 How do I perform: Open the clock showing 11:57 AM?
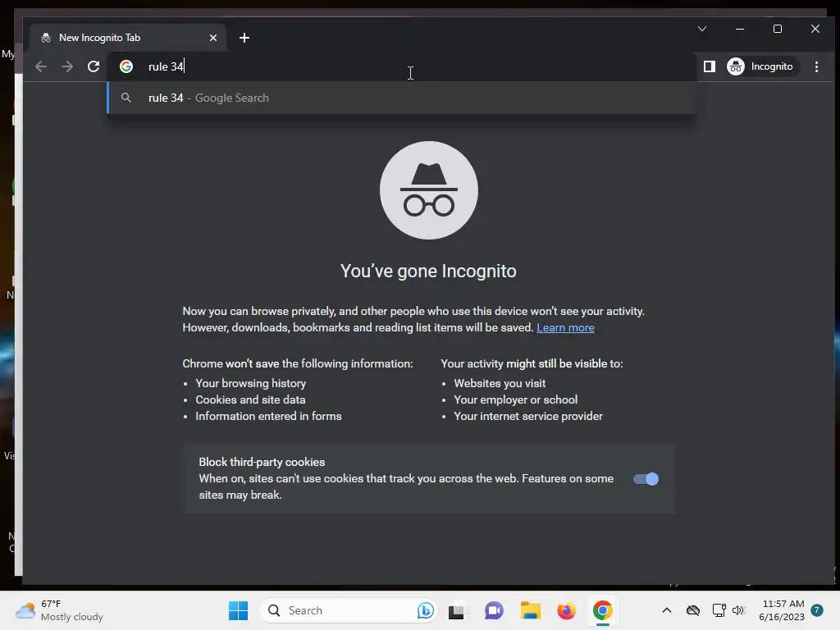(x=782, y=610)
